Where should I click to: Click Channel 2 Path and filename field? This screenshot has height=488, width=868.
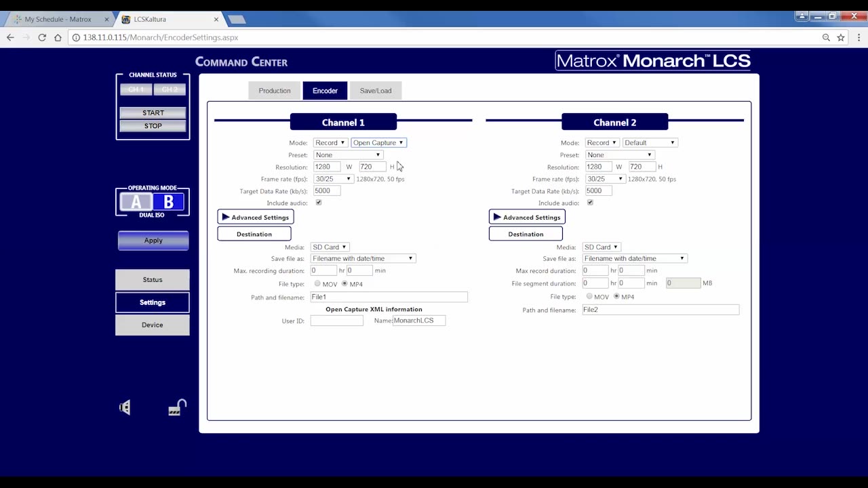[660, 310]
